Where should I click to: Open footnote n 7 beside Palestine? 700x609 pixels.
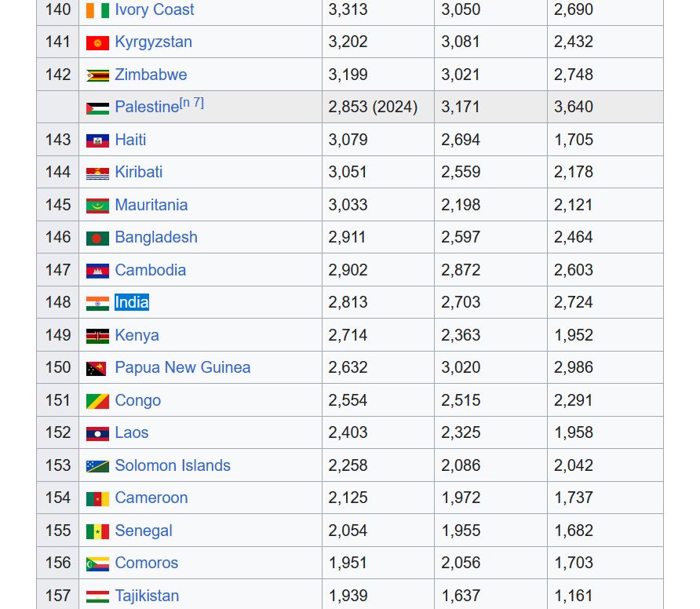(192, 103)
